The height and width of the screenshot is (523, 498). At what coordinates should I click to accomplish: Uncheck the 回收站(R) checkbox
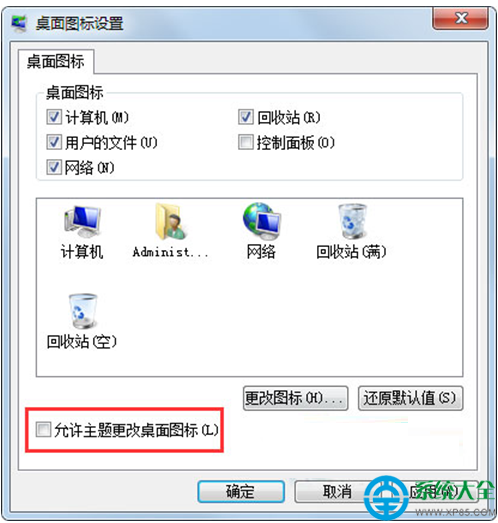point(246,117)
